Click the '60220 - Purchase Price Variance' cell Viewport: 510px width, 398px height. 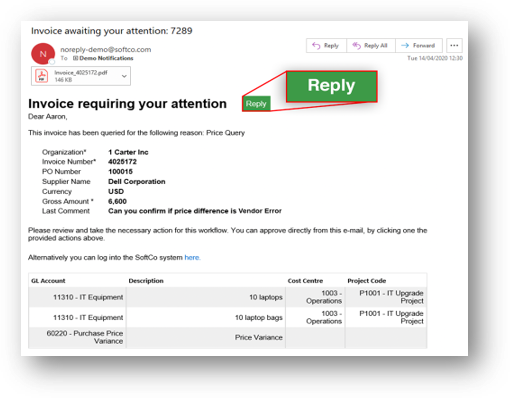pyautogui.click(x=77, y=337)
